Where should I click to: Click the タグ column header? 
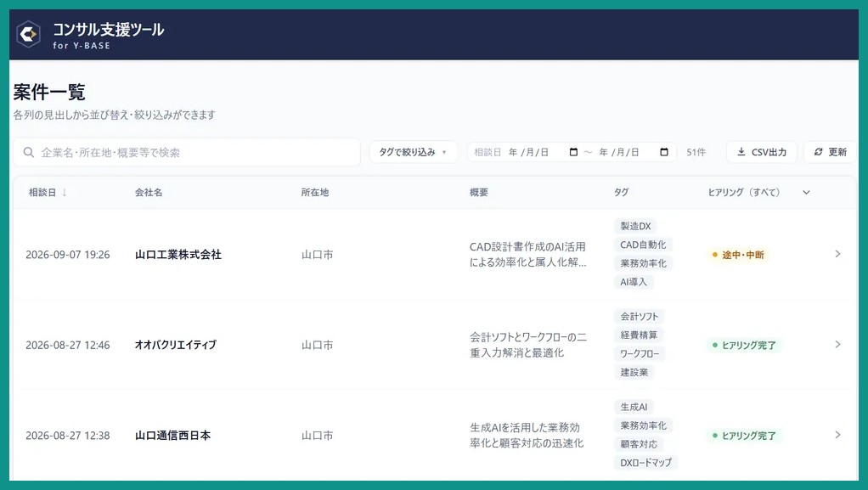(x=621, y=192)
